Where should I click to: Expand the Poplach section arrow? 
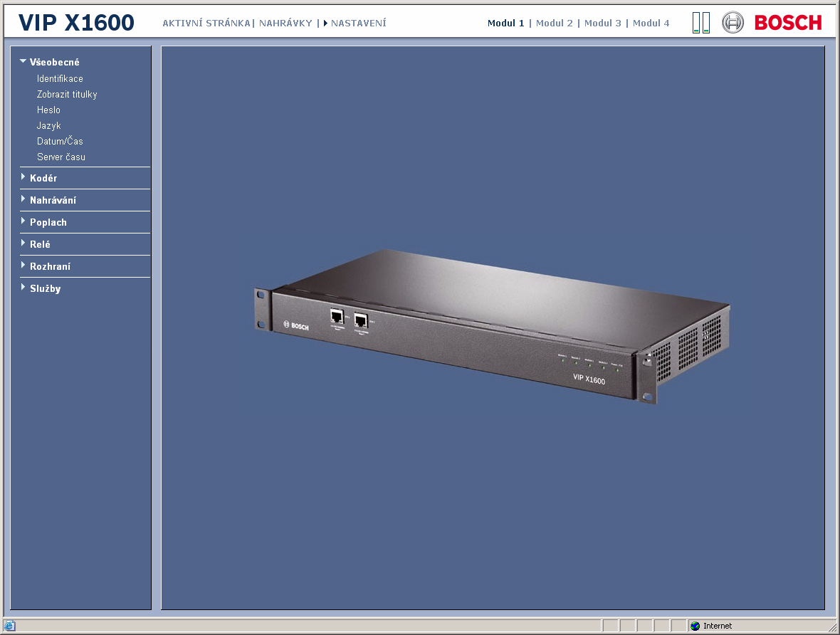point(23,221)
